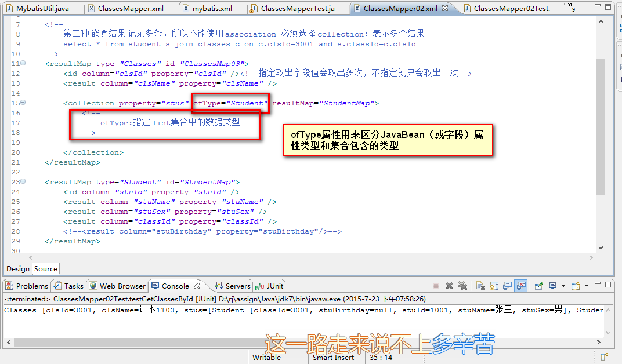Close the Console view tab
This screenshot has height=364, width=622.
(x=197, y=286)
